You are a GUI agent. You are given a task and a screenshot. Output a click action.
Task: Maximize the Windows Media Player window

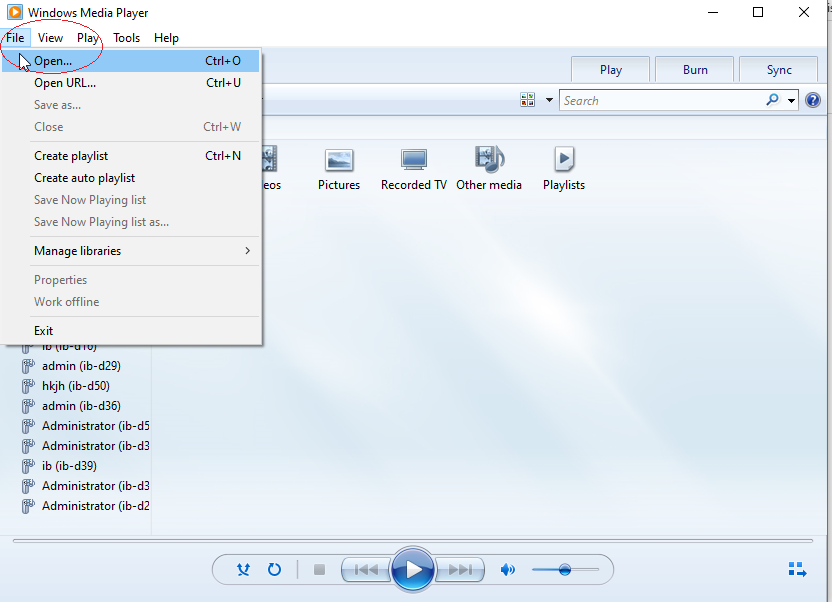(758, 12)
